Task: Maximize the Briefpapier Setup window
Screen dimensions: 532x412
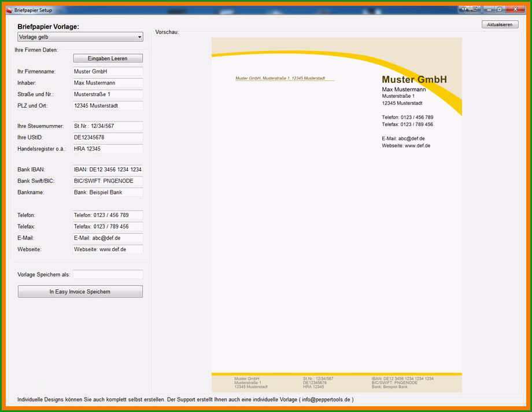Action: point(500,9)
